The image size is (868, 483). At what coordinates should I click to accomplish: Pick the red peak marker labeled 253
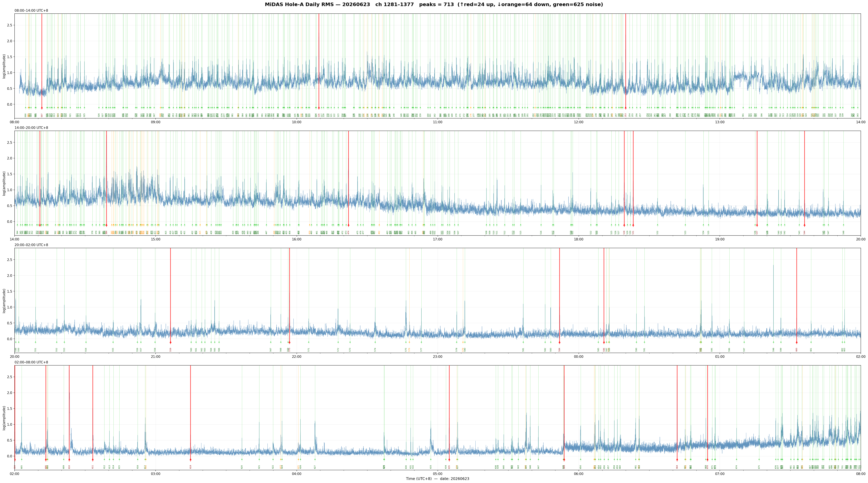point(625,108)
